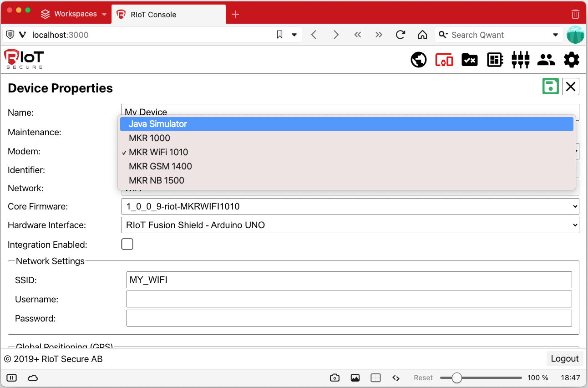Click the browser reload icon

pyautogui.click(x=400, y=35)
